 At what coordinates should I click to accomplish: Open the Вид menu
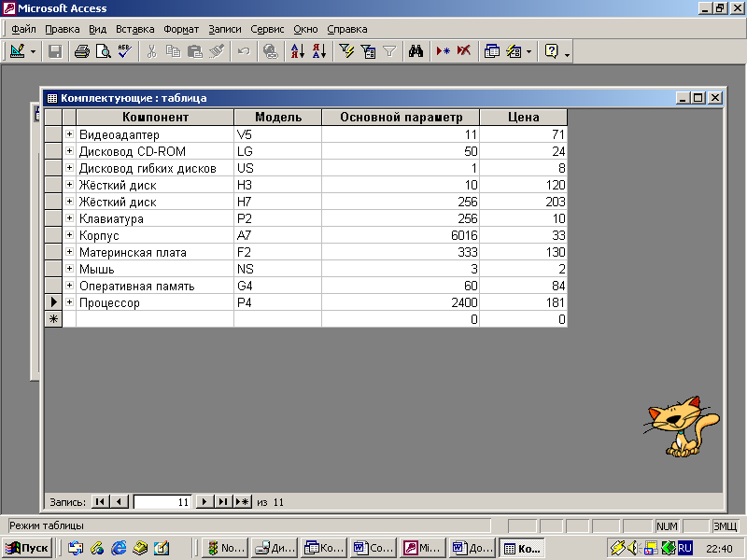tap(98, 29)
